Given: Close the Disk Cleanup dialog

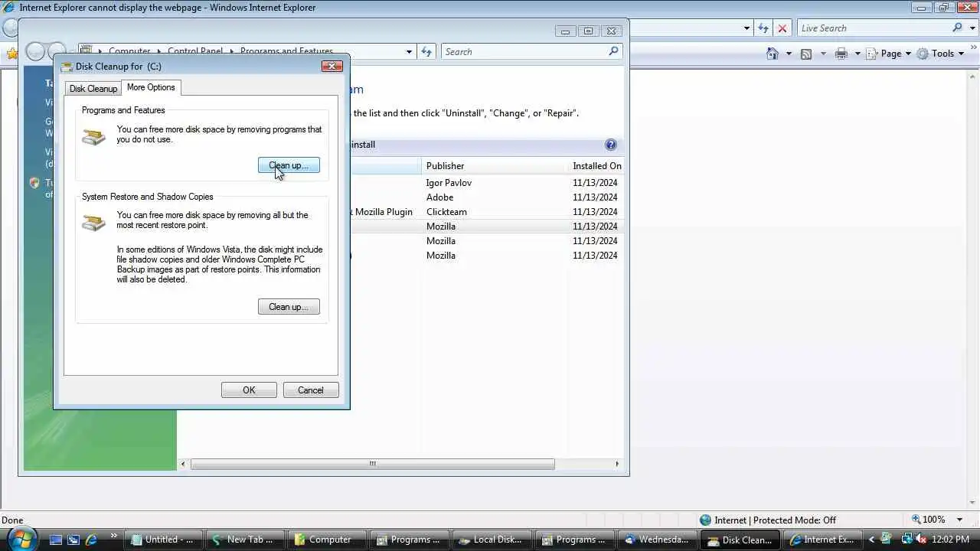Looking at the screenshot, I should (332, 66).
